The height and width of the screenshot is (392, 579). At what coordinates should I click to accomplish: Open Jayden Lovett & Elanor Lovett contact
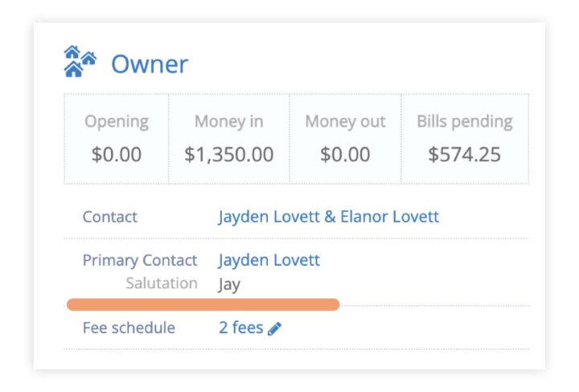[328, 216]
